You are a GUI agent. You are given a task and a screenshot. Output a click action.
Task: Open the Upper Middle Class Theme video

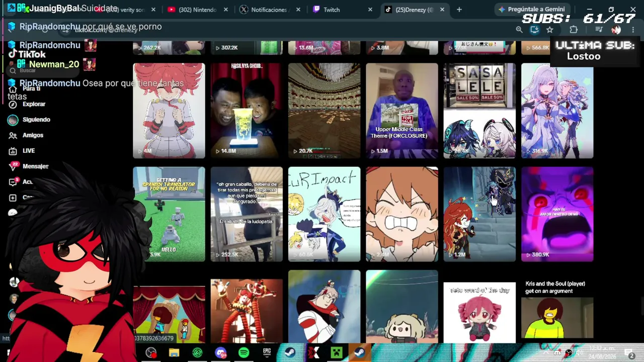[x=402, y=111]
